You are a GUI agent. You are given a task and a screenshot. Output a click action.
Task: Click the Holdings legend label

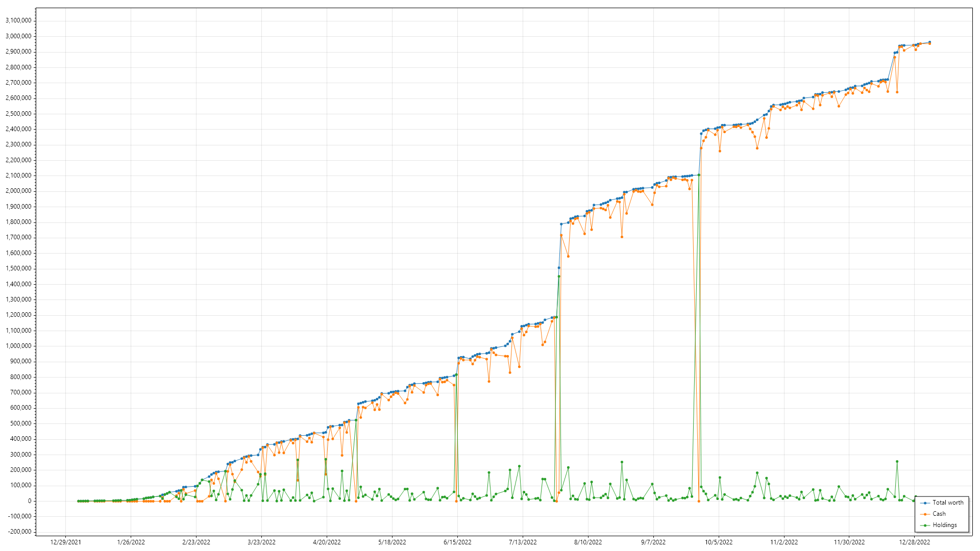coord(945,525)
